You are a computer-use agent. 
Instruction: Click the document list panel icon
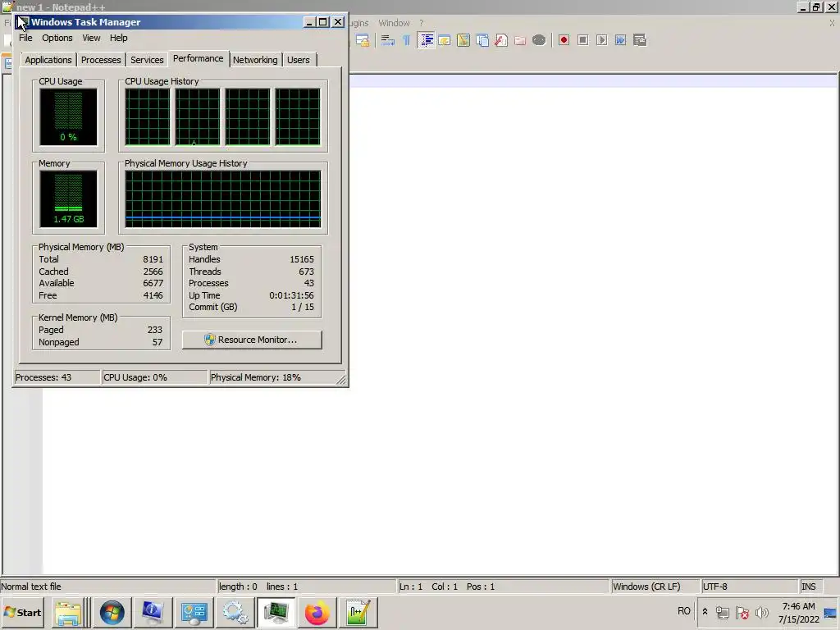click(x=482, y=40)
